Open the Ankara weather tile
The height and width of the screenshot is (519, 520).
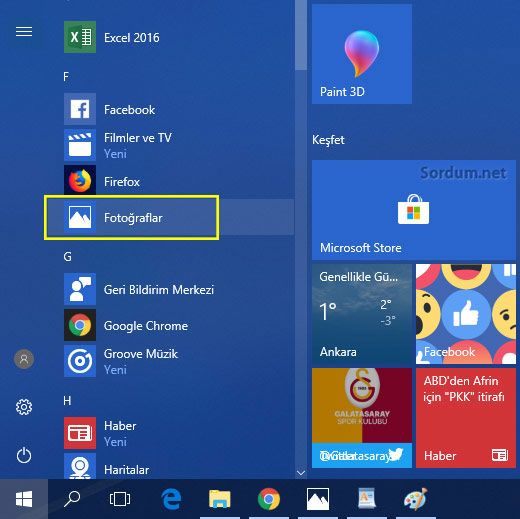(362, 314)
